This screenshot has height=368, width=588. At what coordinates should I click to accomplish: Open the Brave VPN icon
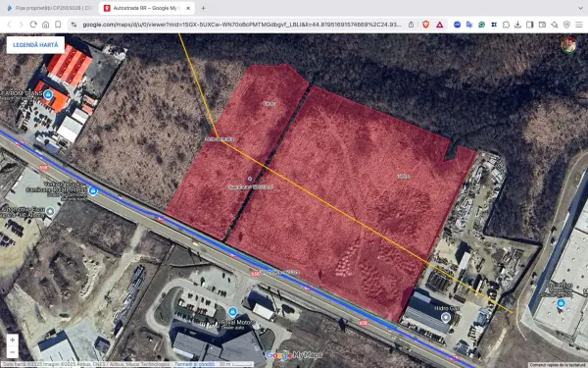(566, 25)
